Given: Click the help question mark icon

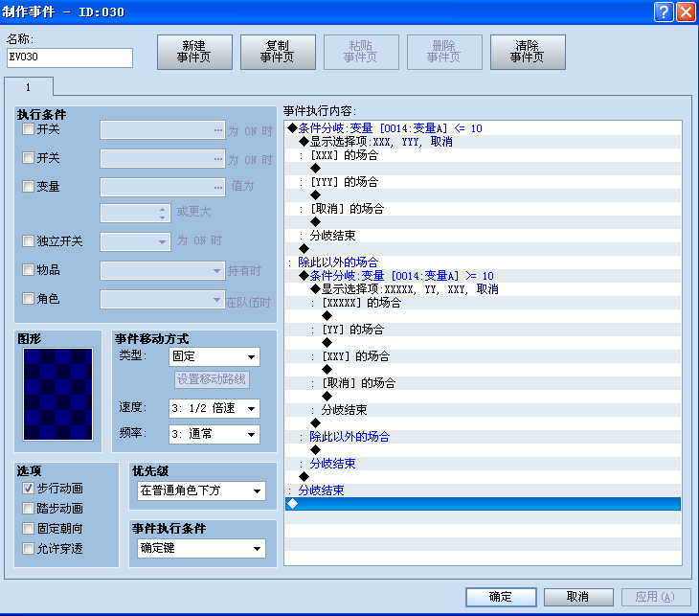Looking at the screenshot, I should pos(664,11).
